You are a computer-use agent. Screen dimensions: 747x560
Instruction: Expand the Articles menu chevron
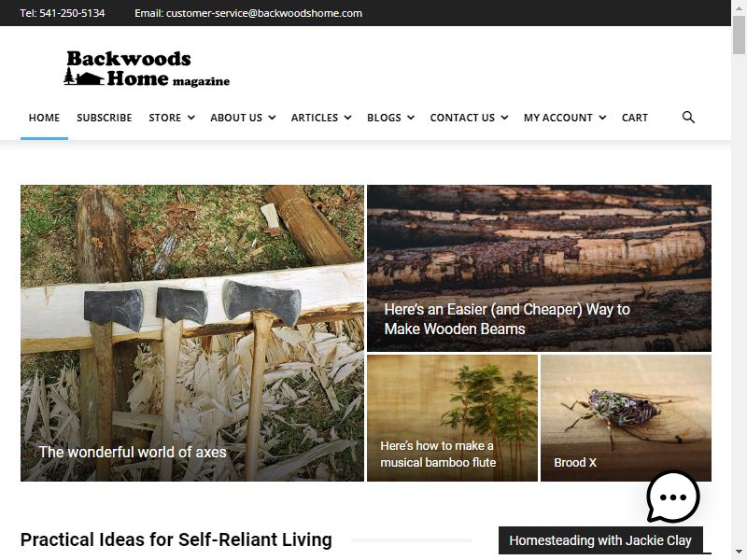coord(347,118)
